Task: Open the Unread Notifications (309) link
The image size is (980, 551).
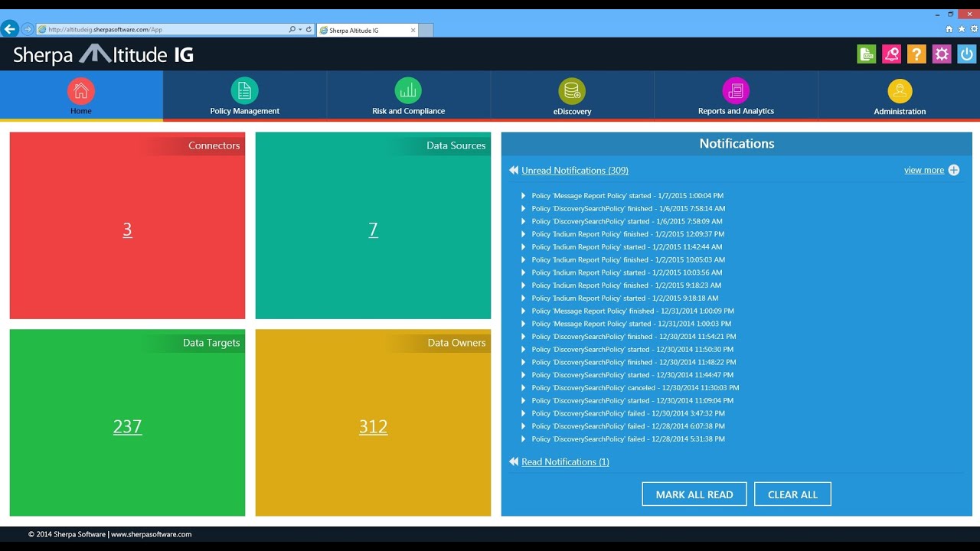Action: coord(575,170)
